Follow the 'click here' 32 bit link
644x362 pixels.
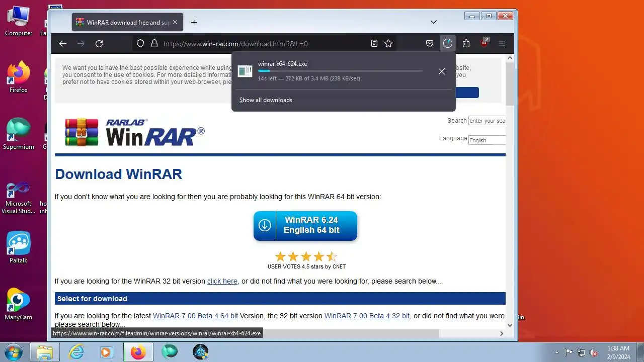222,281
